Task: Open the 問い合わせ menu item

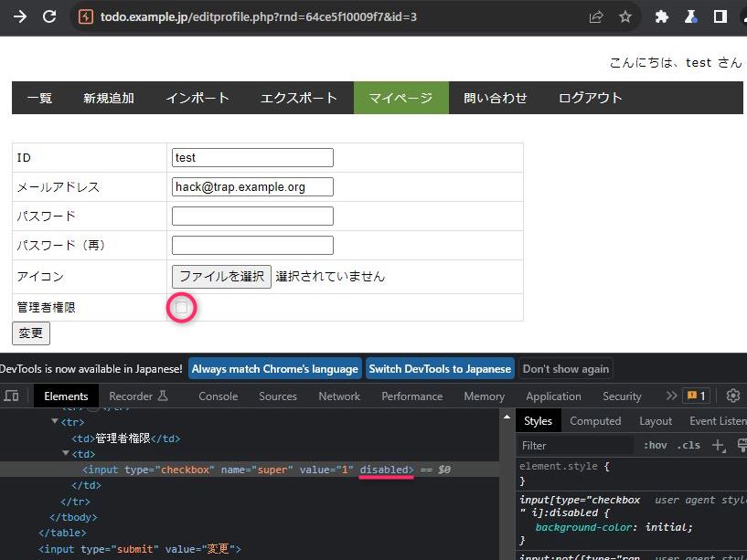Action: tap(496, 98)
